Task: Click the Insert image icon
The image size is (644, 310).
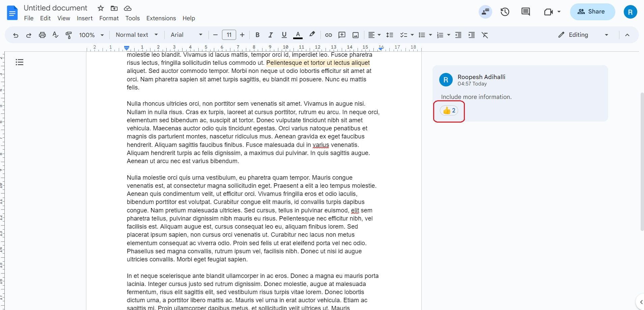Action: 355,35
